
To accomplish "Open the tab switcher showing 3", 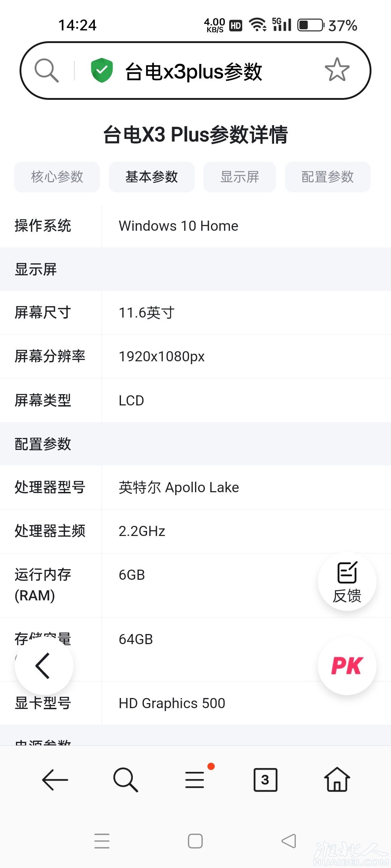I will point(265,780).
